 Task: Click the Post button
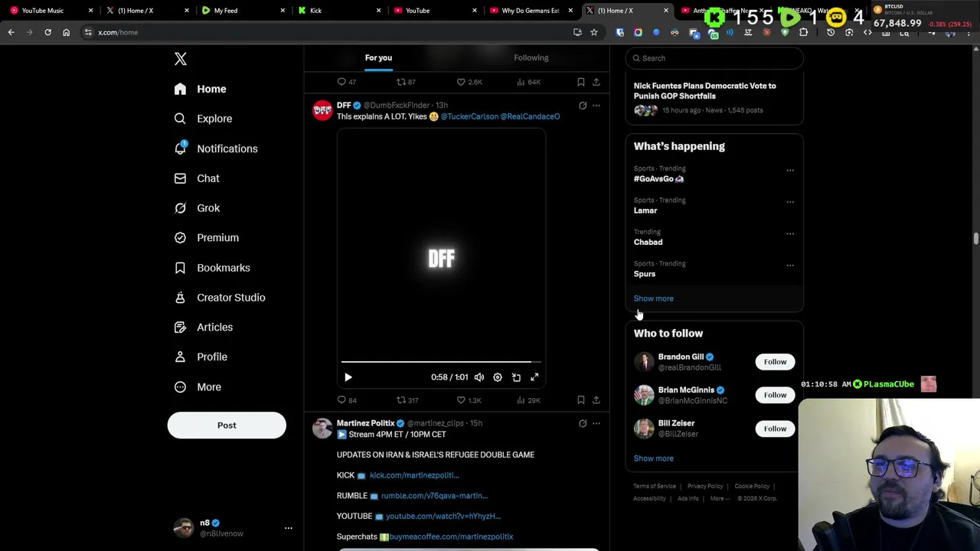[x=227, y=425]
